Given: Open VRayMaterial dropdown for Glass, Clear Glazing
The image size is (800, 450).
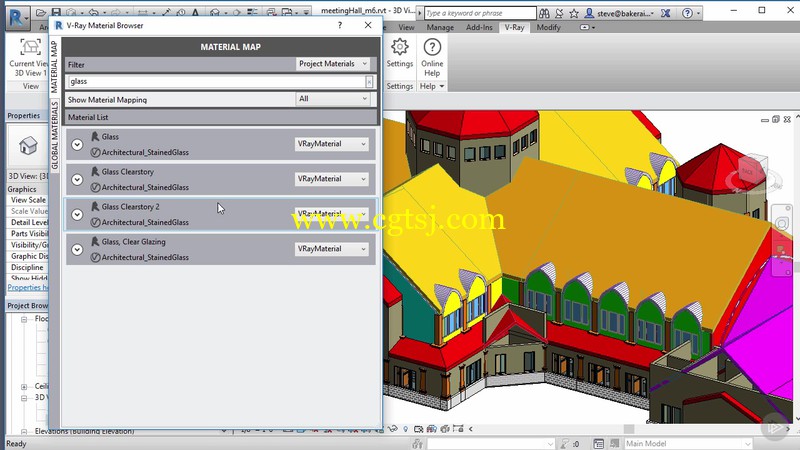Looking at the screenshot, I should (x=332, y=248).
